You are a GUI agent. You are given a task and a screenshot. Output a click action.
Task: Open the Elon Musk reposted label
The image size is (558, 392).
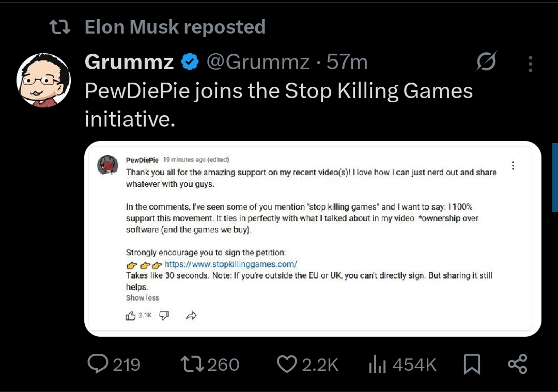click(175, 27)
